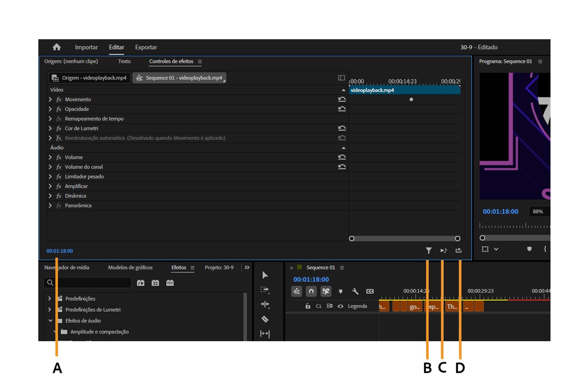Click the export icon in Effect Controls
The height and width of the screenshot is (380, 588).
coord(458,251)
